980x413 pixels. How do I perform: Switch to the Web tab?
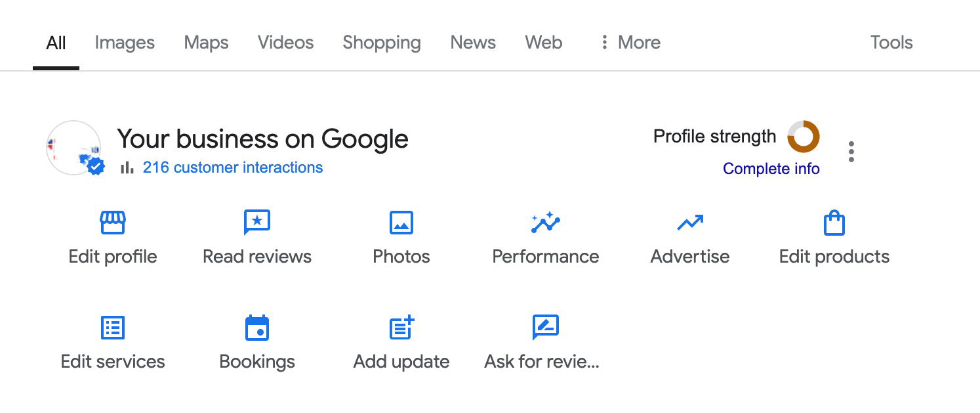[x=544, y=43]
